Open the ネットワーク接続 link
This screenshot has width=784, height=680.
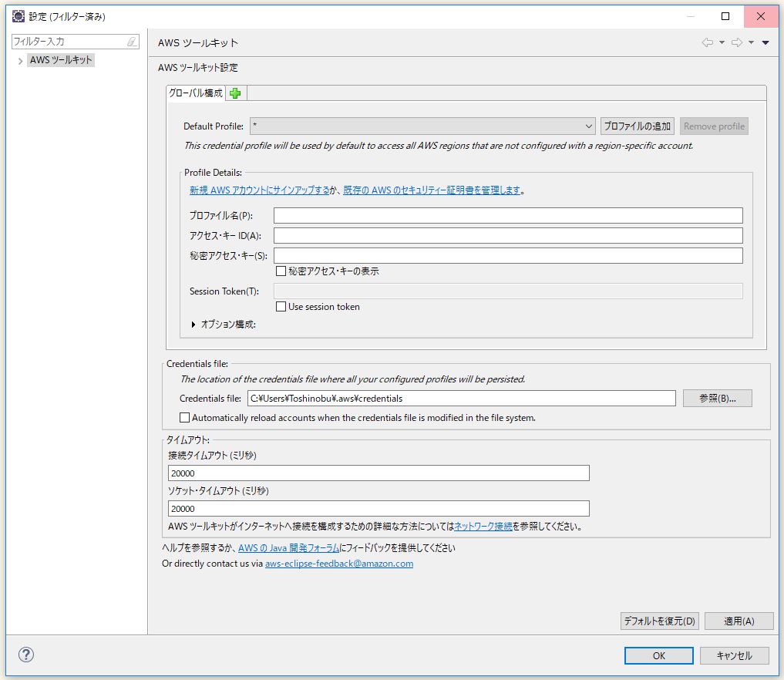coord(483,526)
